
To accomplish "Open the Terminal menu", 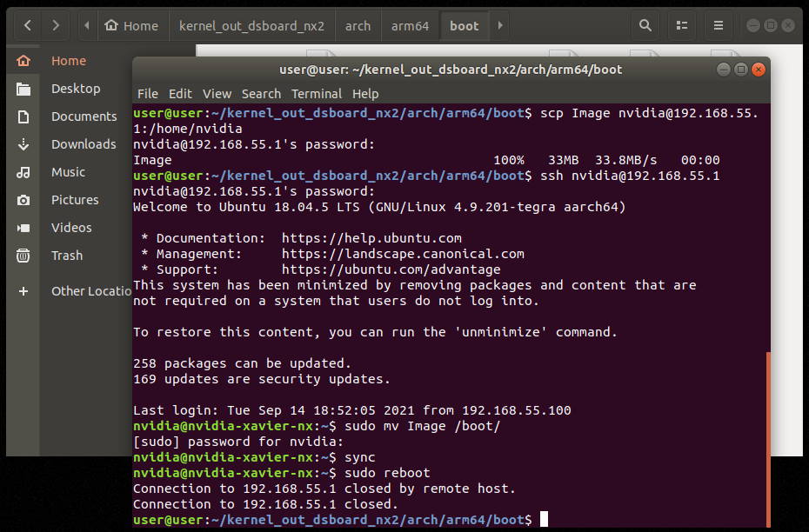I will click(x=317, y=94).
